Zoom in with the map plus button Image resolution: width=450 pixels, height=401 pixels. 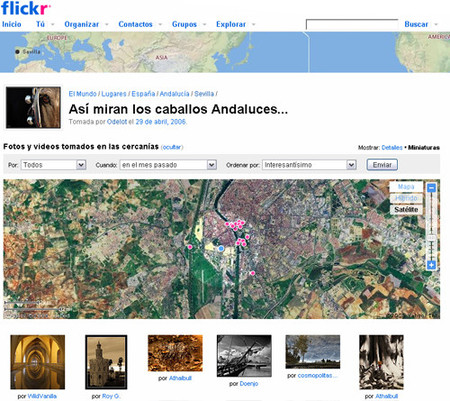click(431, 265)
